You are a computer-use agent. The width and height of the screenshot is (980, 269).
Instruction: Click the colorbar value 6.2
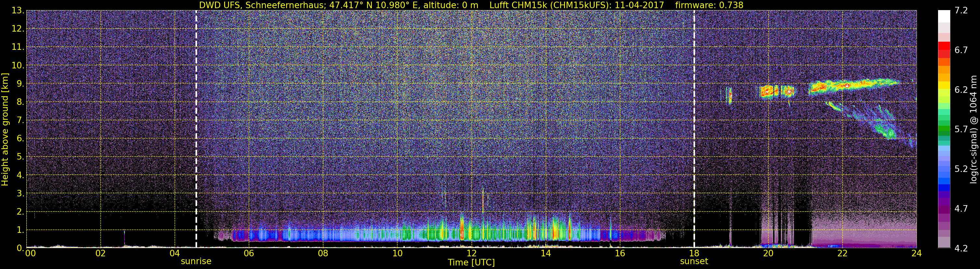pos(961,90)
